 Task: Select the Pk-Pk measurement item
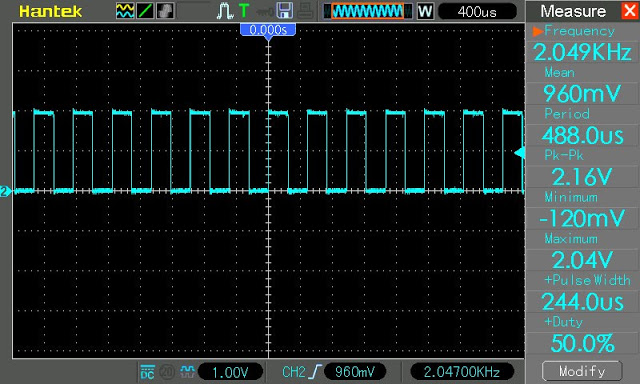coord(564,155)
